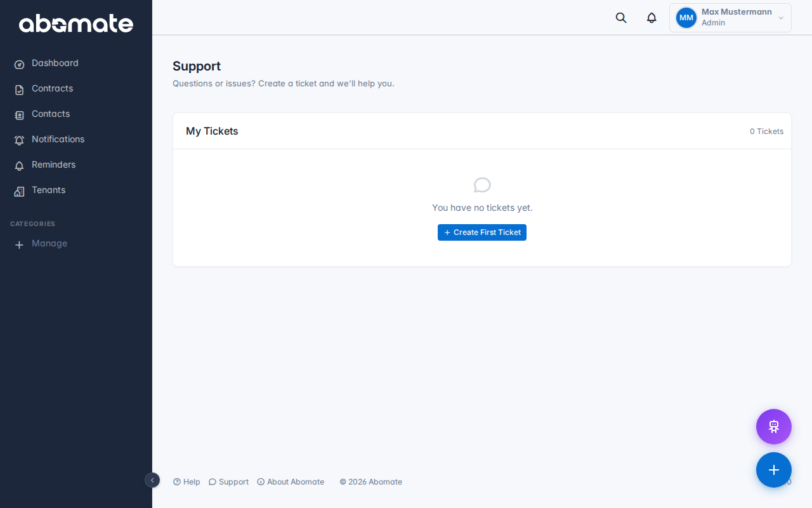Open the Max Mustermann account dropdown
The image size is (812, 508).
coord(730,17)
